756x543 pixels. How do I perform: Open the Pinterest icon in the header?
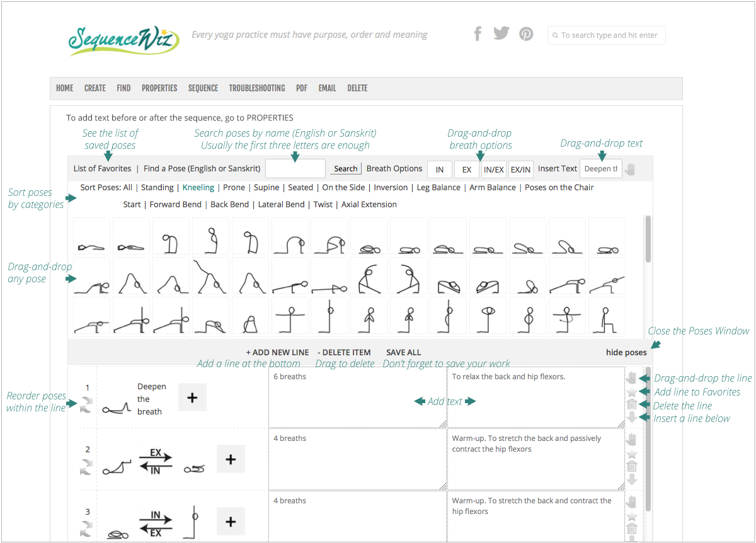point(526,33)
